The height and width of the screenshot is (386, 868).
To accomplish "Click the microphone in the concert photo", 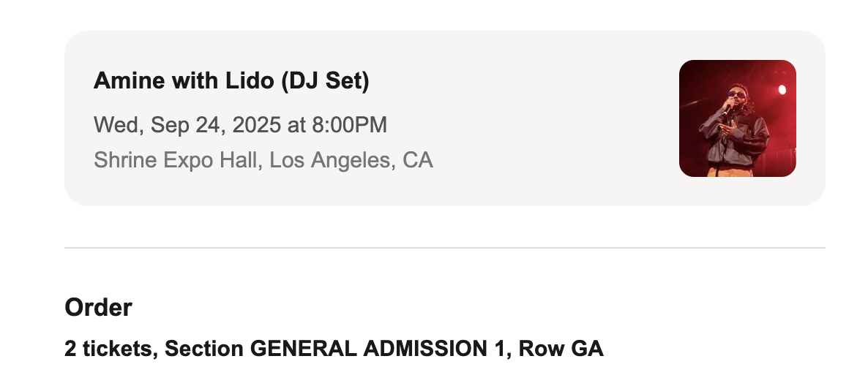I will coord(727,108).
